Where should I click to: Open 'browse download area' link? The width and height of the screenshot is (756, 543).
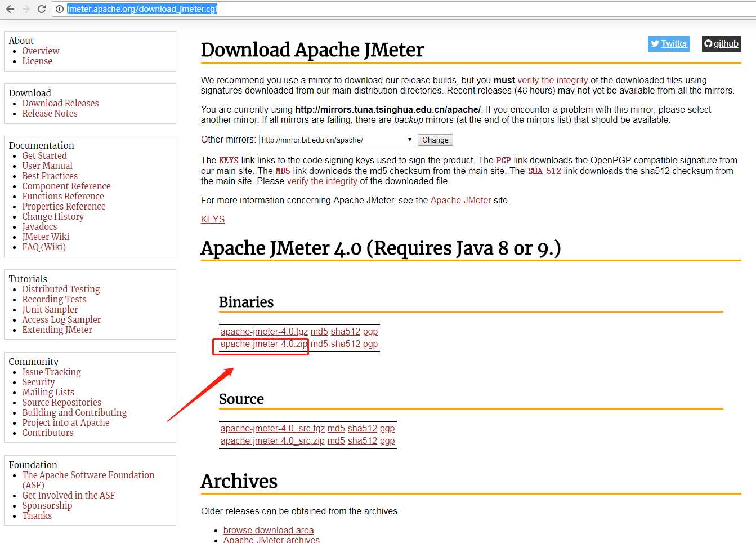[269, 530]
